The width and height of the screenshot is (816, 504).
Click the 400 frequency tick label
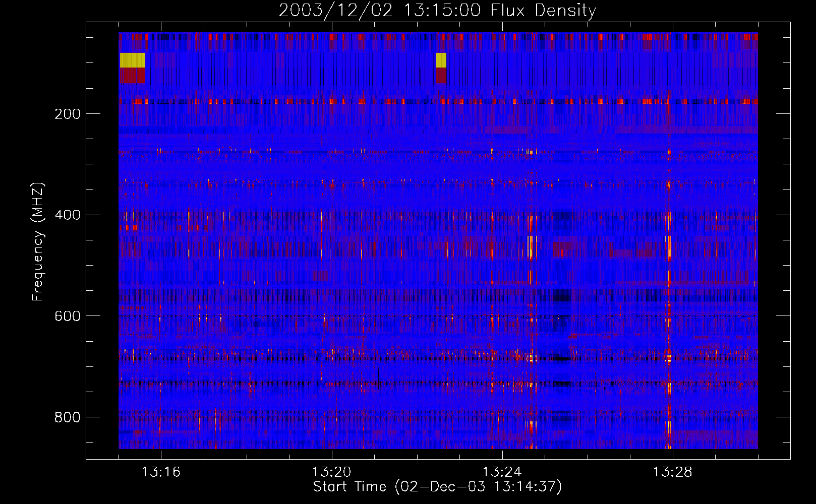[x=68, y=215]
